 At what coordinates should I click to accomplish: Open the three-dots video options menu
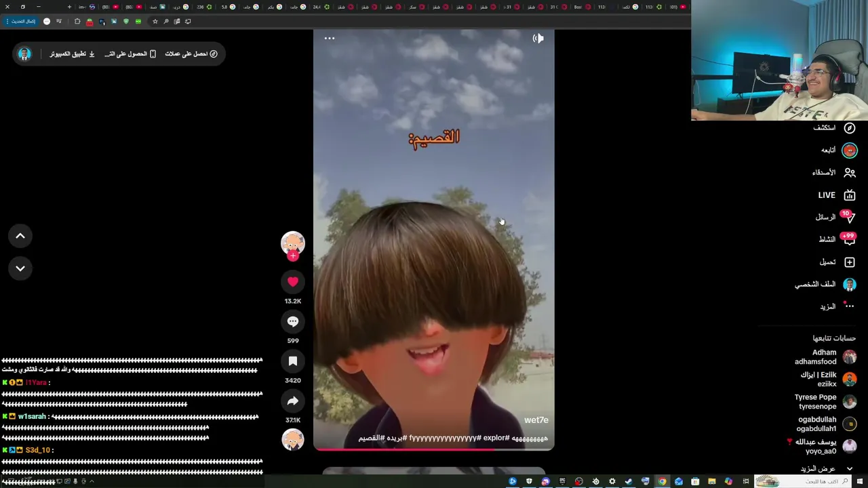point(330,39)
